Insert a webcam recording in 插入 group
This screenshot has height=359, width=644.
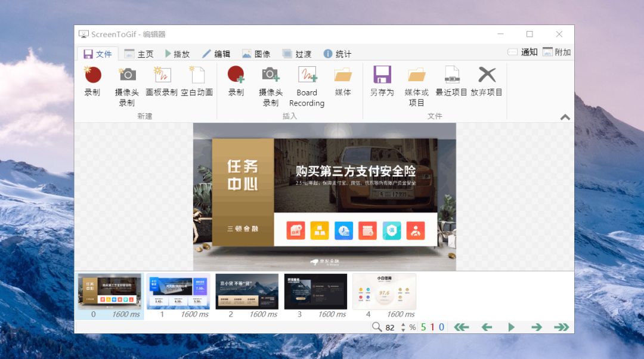[271, 86]
